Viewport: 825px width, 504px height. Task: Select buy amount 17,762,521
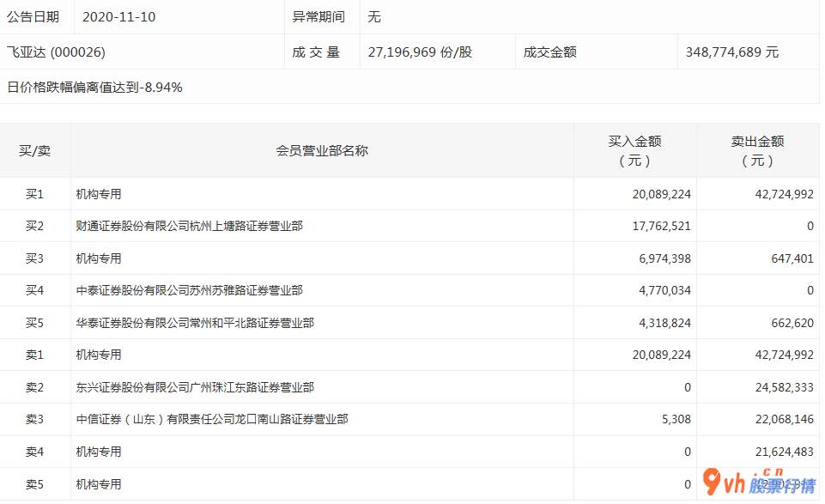659,227
